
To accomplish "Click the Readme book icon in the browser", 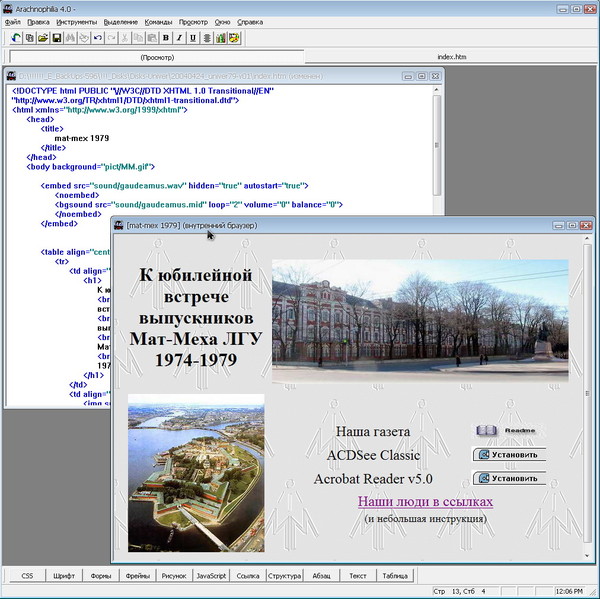I will tap(487, 431).
